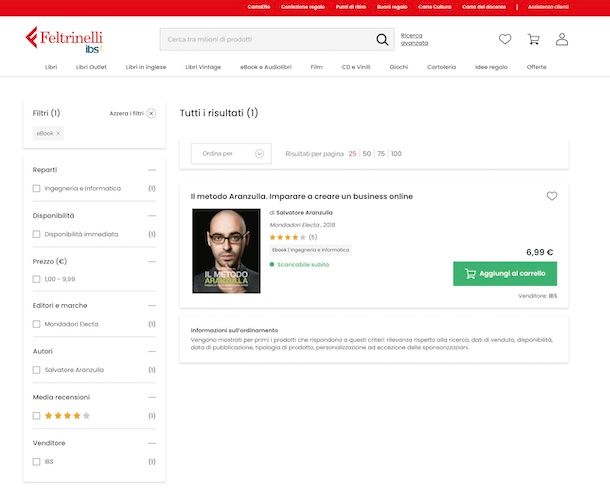Click the Venditore: IBS label
610x495 pixels.
538,296
